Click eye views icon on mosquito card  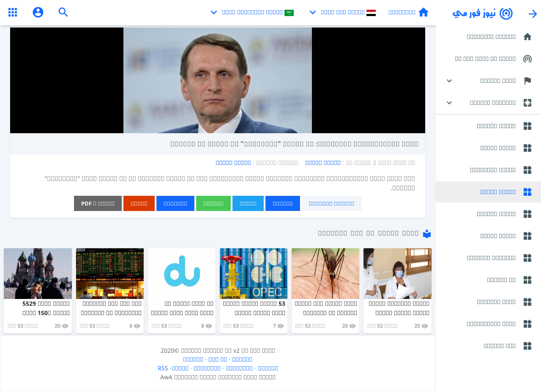[353, 326]
